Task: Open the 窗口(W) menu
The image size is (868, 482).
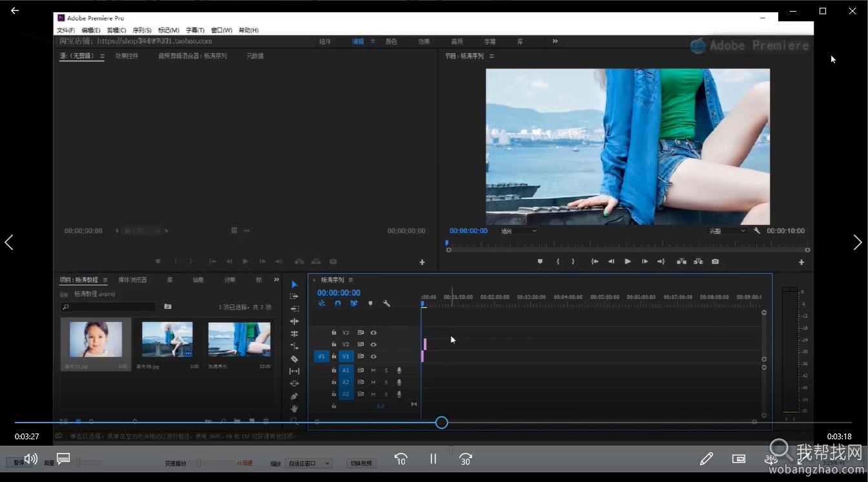Action: point(222,30)
